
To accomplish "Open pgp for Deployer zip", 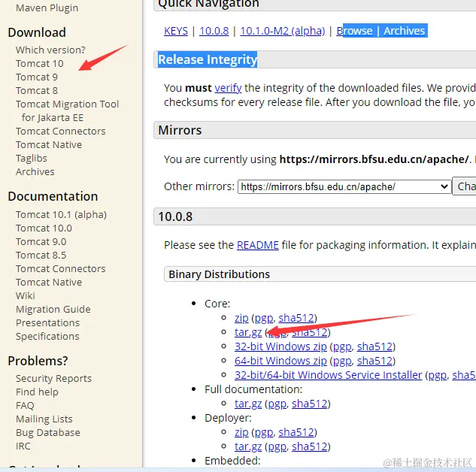I will (263, 433).
